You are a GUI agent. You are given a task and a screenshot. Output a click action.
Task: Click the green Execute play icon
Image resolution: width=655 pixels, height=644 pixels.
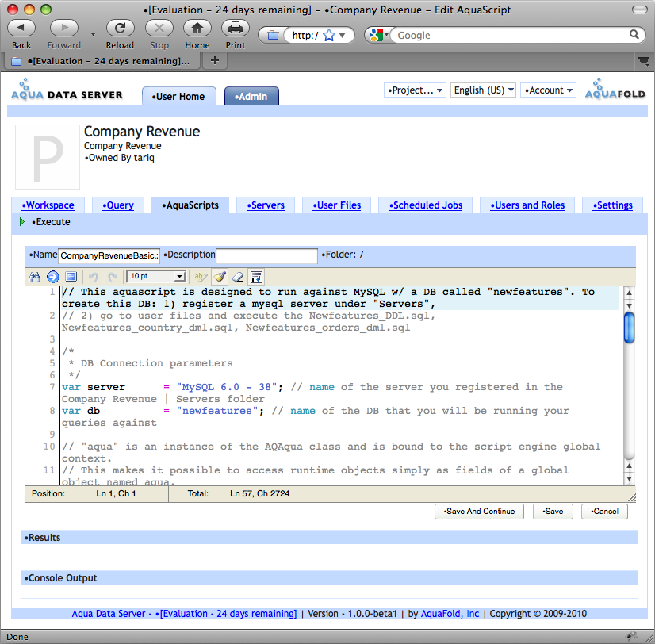[x=22, y=222]
